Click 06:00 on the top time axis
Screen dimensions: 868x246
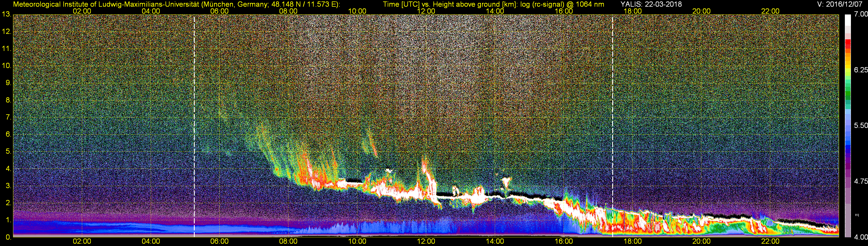point(219,11)
